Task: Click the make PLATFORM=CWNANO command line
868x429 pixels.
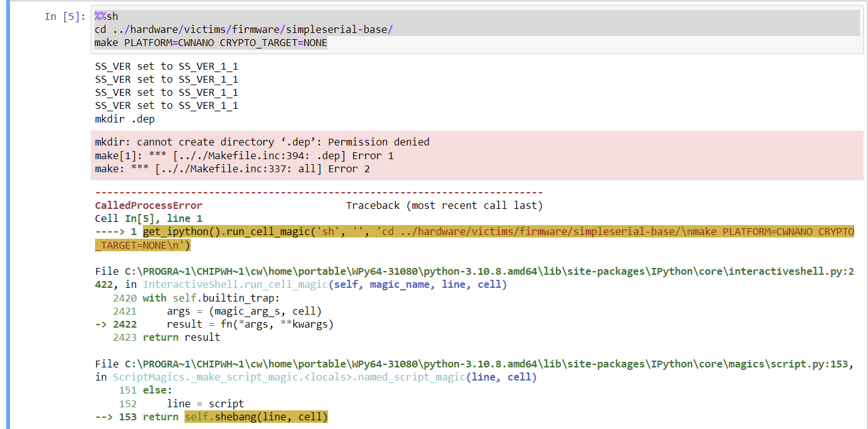Action: pos(211,43)
